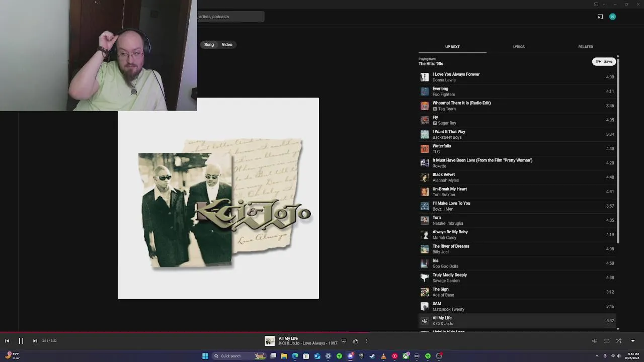Open the three-dot menu in the player bar
This screenshot has width=644, height=362.
tap(367, 341)
